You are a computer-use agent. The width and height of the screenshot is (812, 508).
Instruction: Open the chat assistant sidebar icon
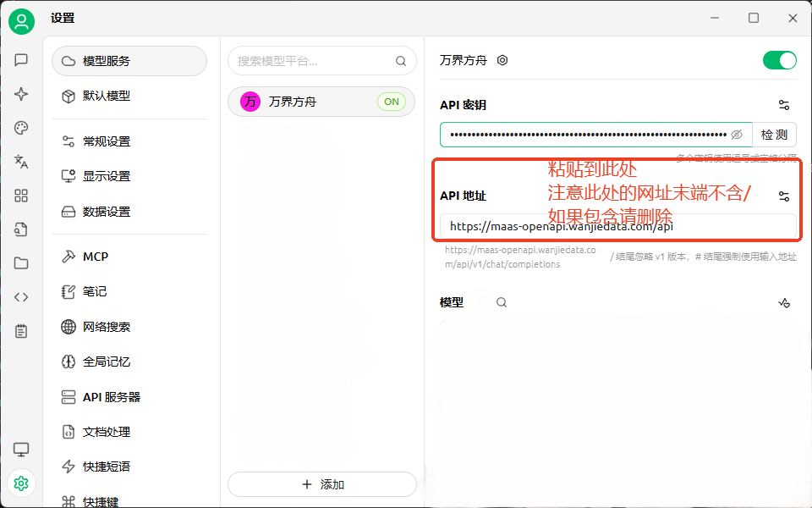point(21,60)
